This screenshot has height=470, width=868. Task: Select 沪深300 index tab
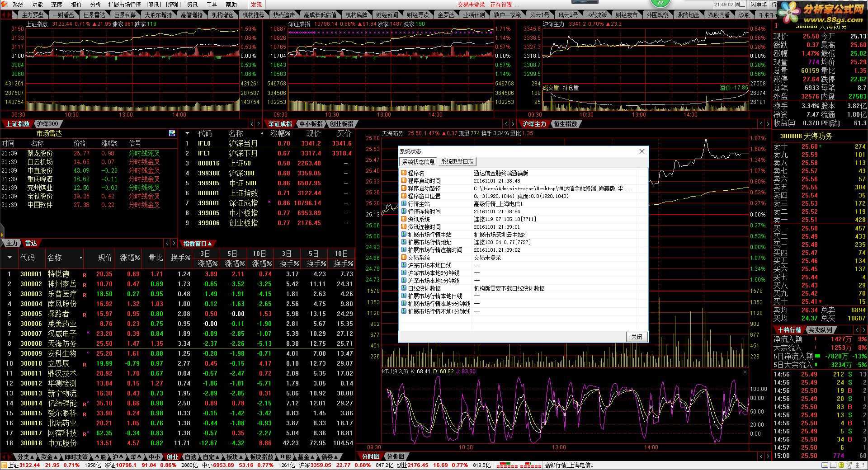click(47, 124)
